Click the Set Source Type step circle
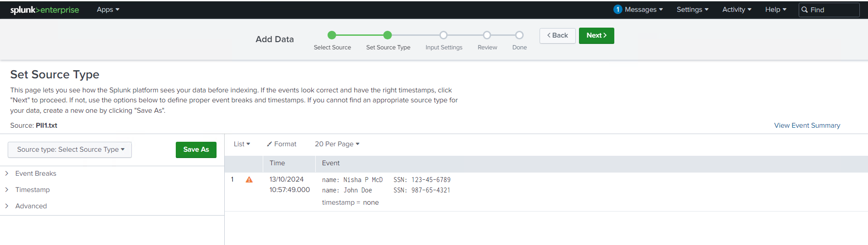 click(387, 35)
